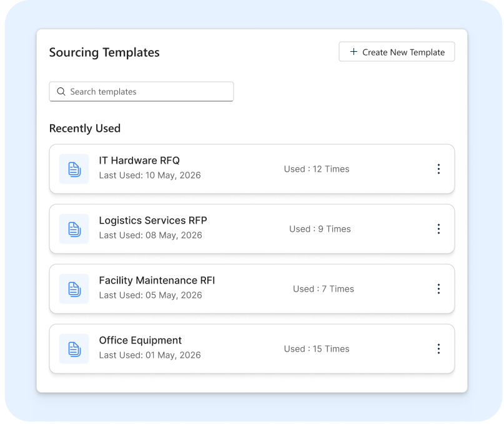504x424 pixels.
Task: Open the three-dot menu for IT Hardware RFQ
Action: (x=438, y=169)
